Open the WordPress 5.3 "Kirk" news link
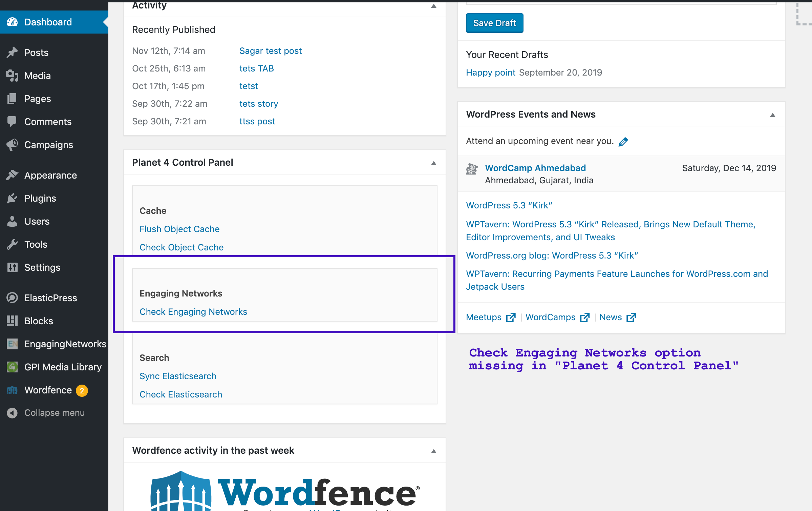Viewport: 812px width, 511px height. point(509,205)
